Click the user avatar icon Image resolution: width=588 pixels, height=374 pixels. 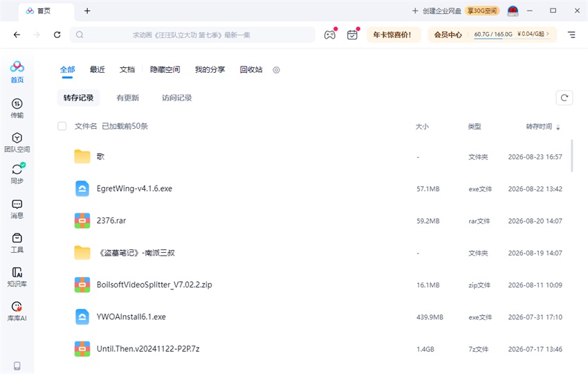tap(513, 11)
